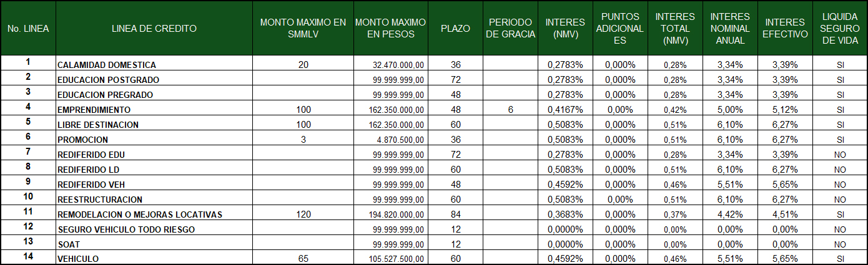
Task: Click the INTERES EFECTIVO column header
Action: (x=785, y=28)
